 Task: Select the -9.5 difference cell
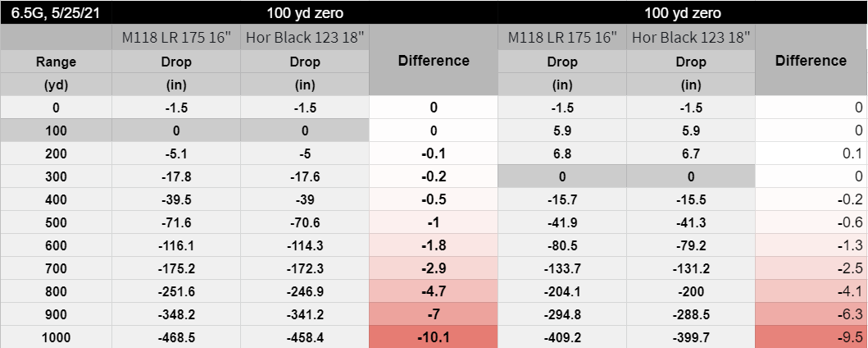(x=811, y=337)
